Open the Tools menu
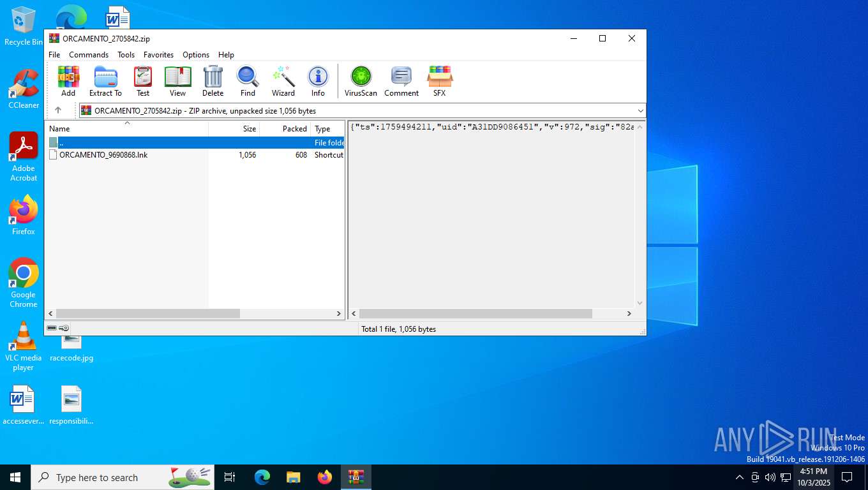Screen dimensions: 868x490 tap(126, 55)
